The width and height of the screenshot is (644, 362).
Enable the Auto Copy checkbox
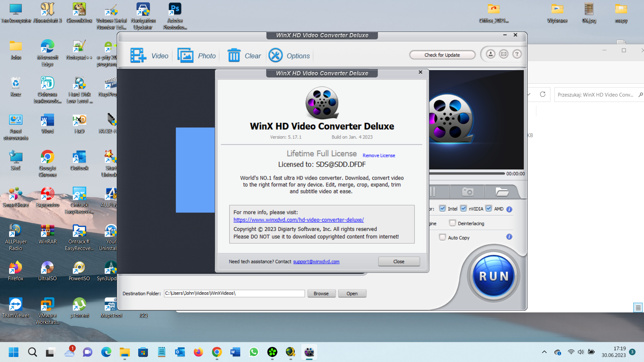click(442, 237)
